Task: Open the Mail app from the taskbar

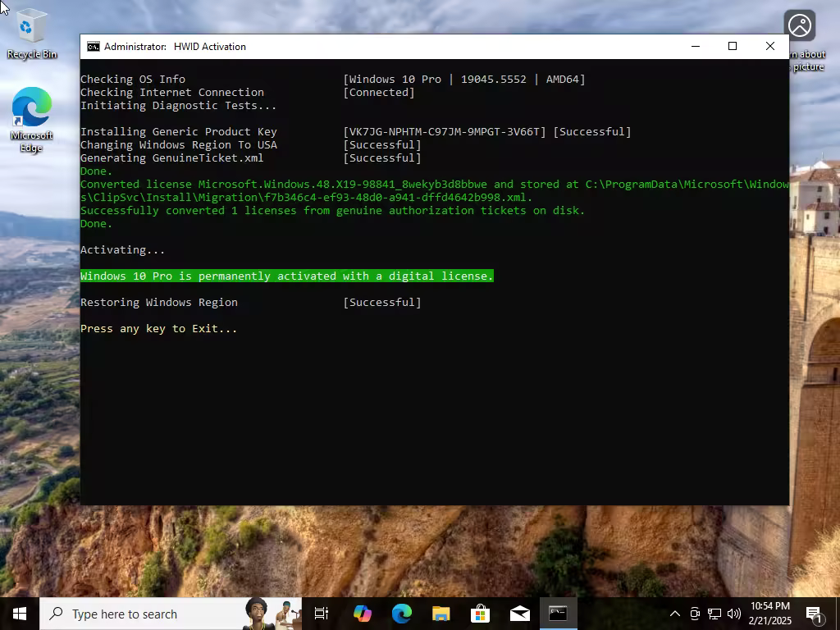Action: point(519,614)
